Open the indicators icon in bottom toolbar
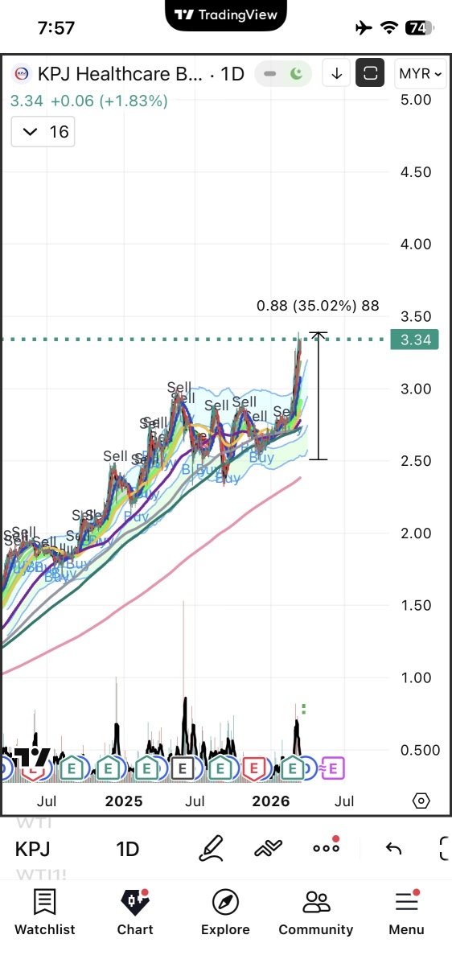The image size is (452, 980). [269, 847]
